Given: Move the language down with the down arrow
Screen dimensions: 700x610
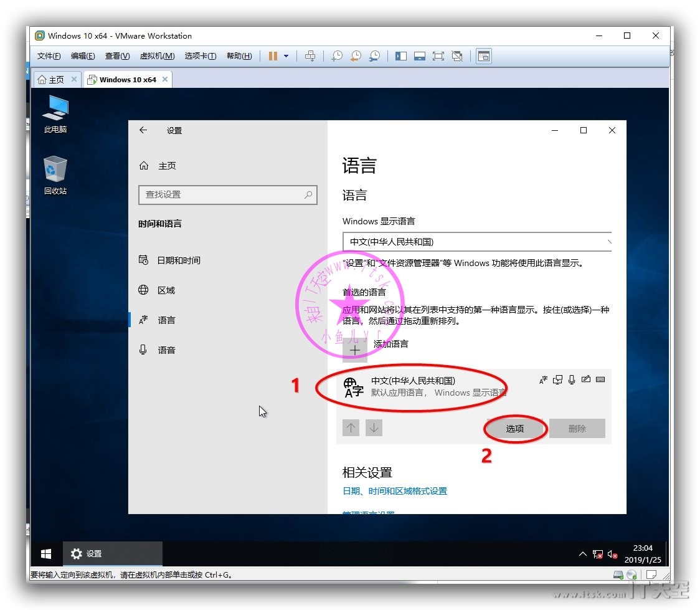Looking at the screenshot, I should (x=374, y=428).
